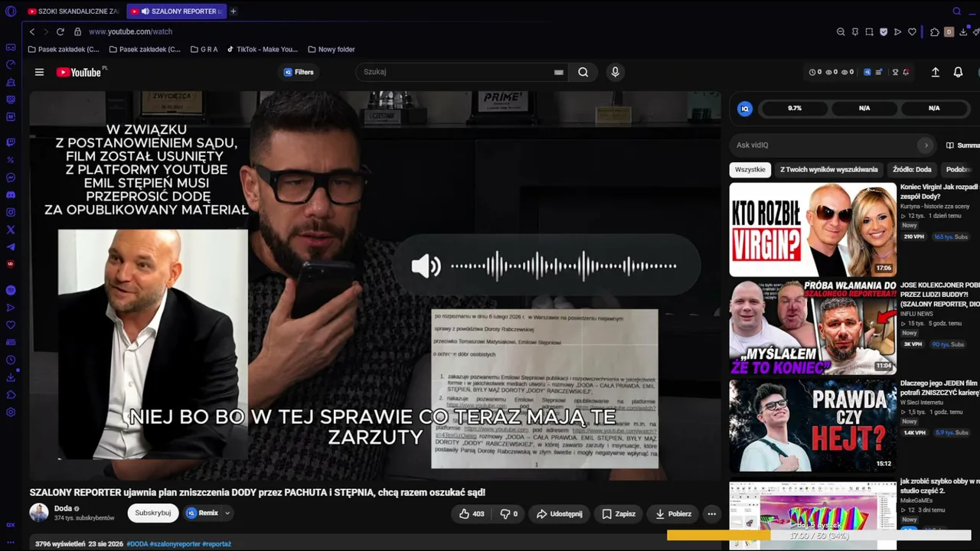Open Instagram in the Opera sidebar

[11, 212]
